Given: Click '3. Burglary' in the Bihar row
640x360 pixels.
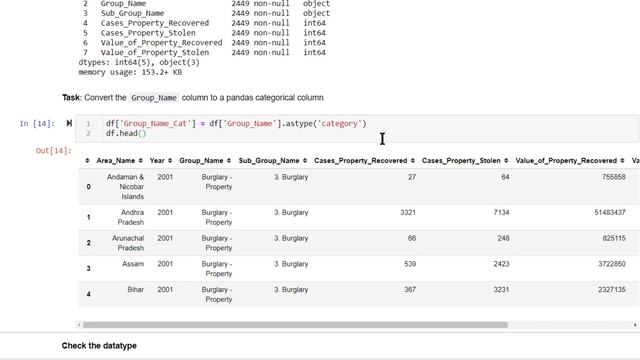Looking at the screenshot, I should point(291,290).
